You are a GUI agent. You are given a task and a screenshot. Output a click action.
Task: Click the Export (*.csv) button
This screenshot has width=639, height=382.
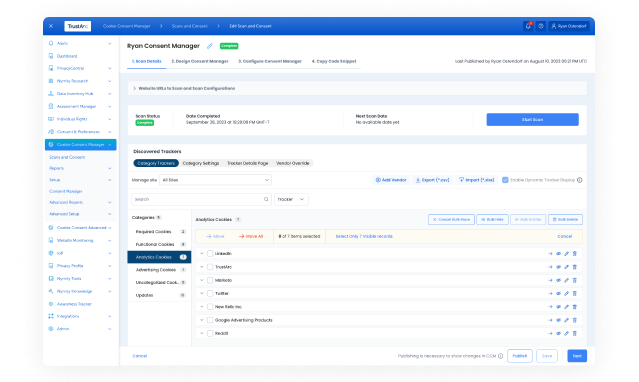[432, 180]
